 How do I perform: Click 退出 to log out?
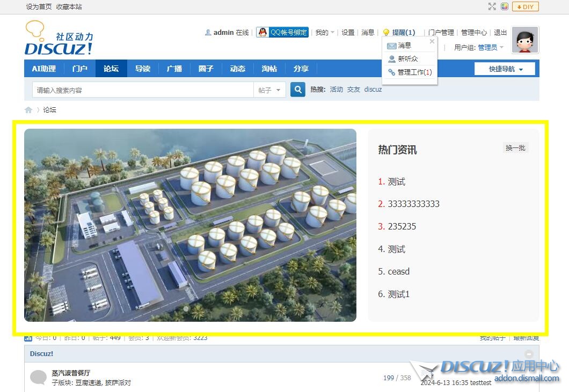[x=500, y=32]
